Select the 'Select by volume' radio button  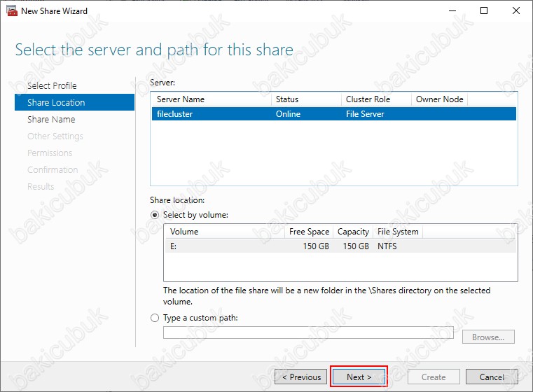point(155,215)
